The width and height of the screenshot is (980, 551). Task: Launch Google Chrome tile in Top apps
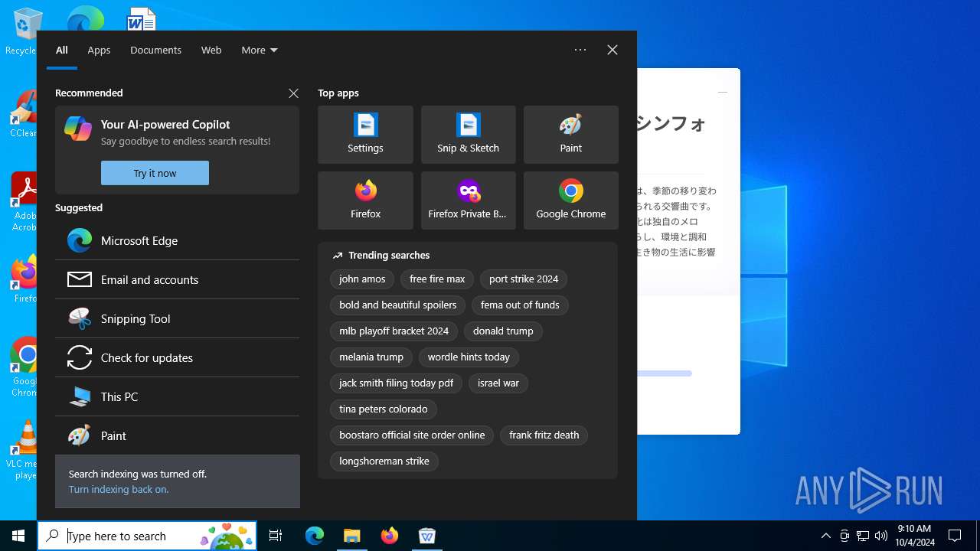coord(570,201)
